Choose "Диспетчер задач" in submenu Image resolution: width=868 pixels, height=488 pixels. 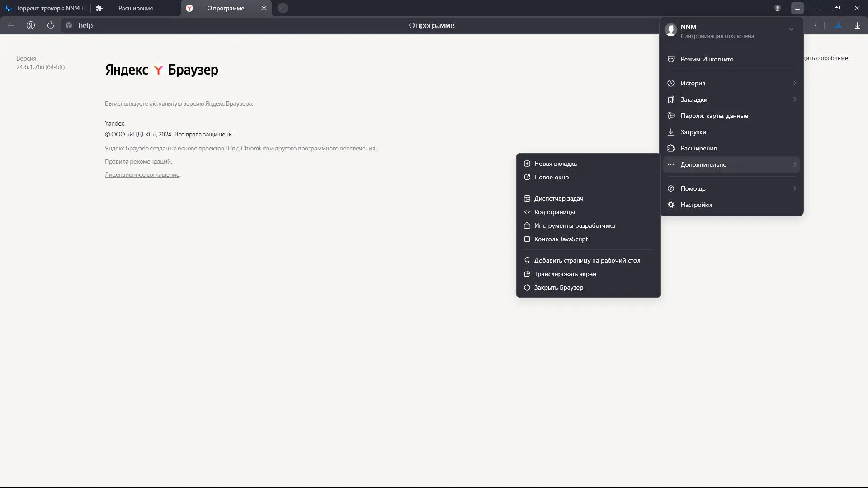pyautogui.click(x=589, y=198)
